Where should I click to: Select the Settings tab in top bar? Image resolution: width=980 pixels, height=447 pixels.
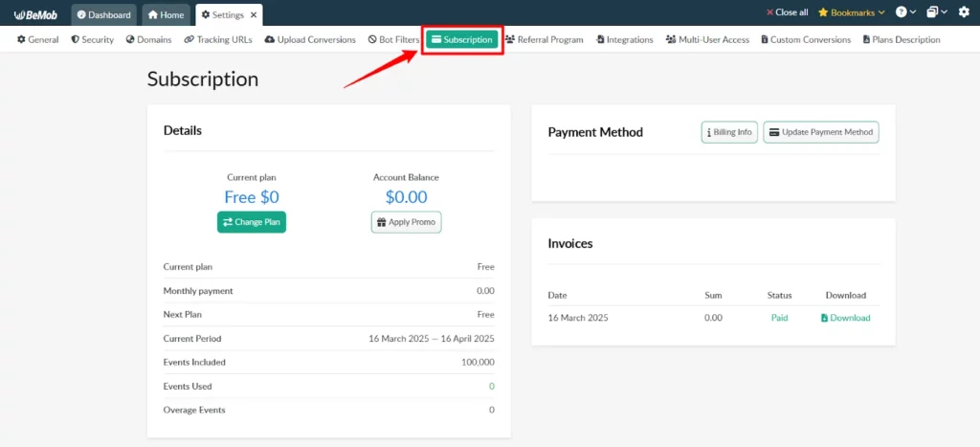228,14
